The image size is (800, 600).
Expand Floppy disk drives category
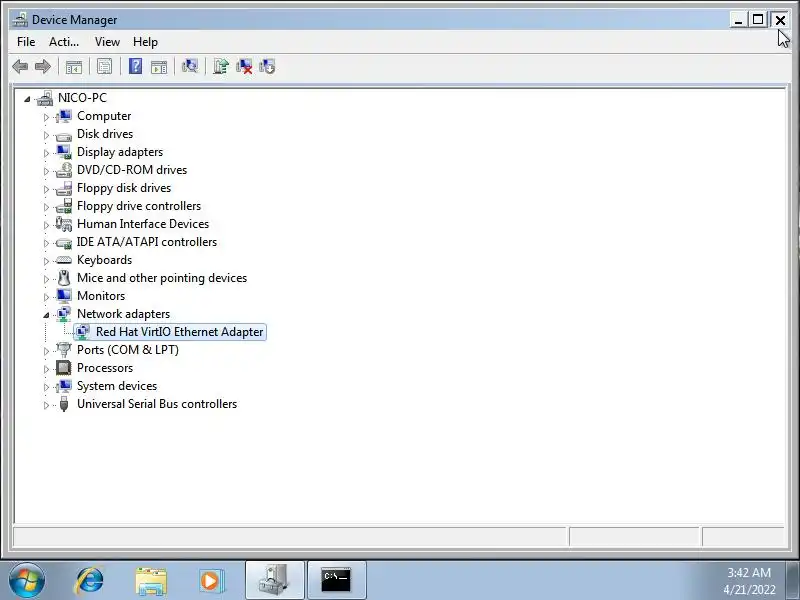[46, 189]
